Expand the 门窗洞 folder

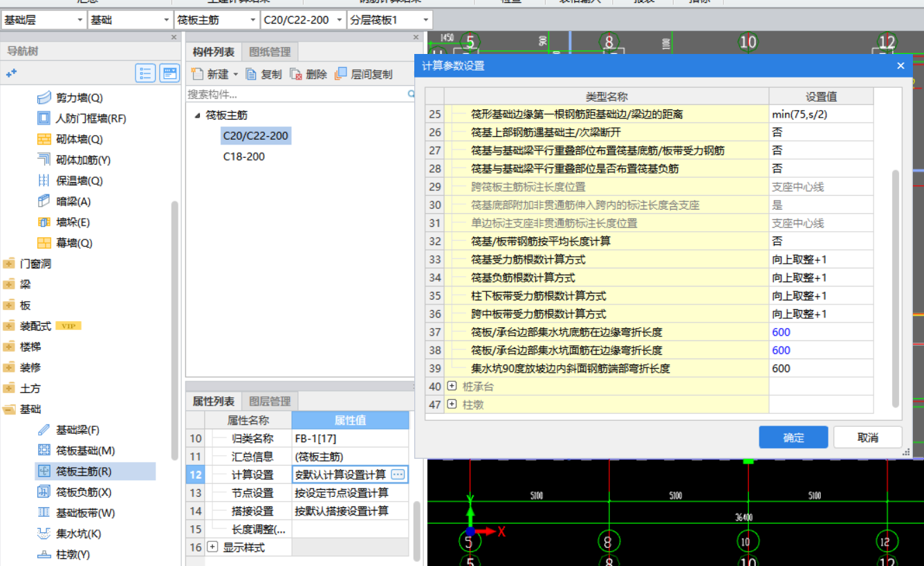point(9,264)
